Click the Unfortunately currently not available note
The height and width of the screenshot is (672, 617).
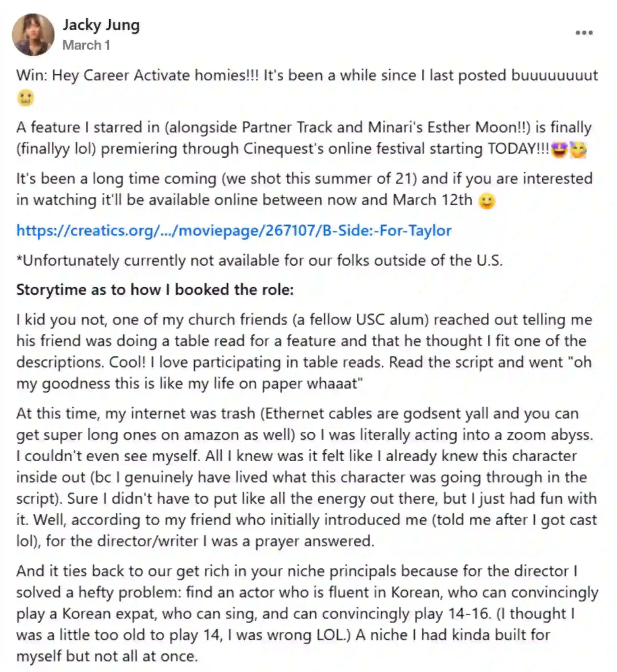259,261
